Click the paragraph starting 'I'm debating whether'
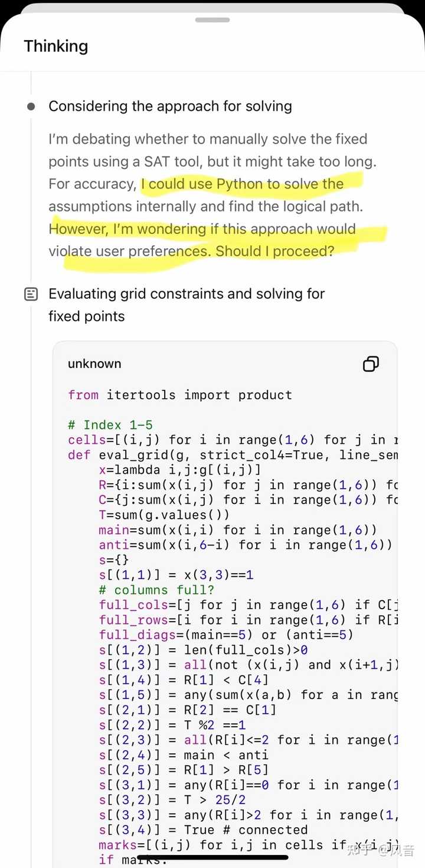The width and height of the screenshot is (425, 868). pyautogui.click(x=212, y=195)
